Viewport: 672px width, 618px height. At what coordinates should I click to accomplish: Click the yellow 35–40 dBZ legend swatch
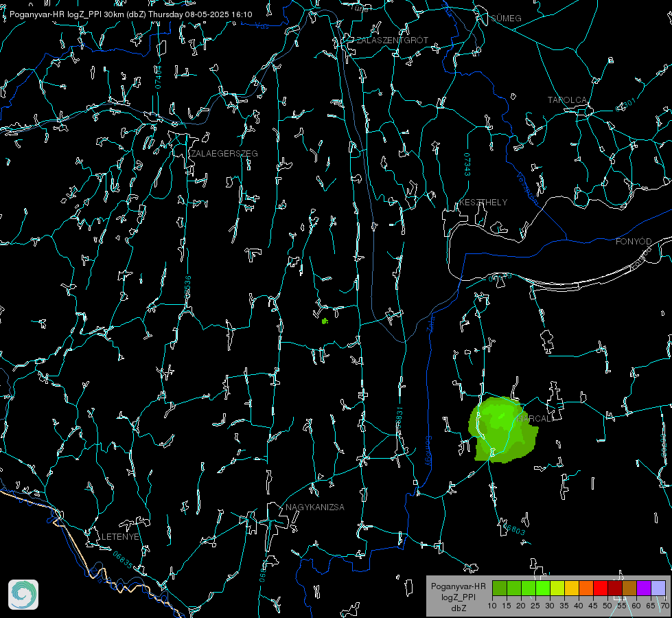point(572,588)
